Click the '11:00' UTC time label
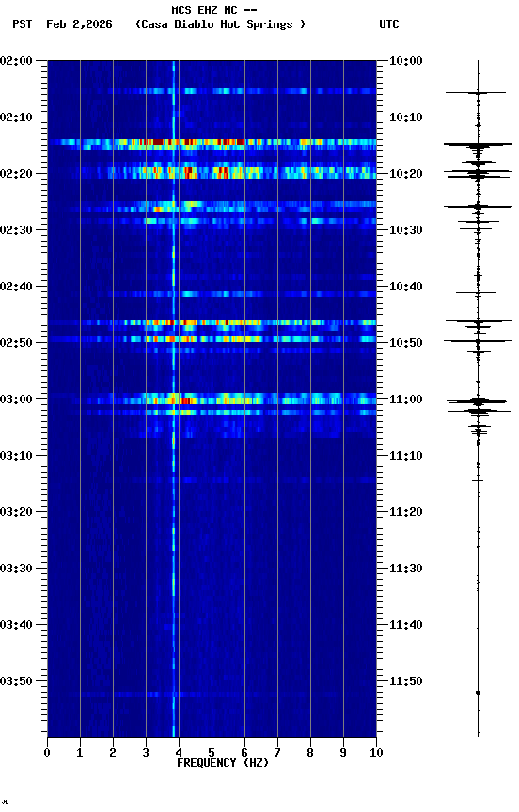The width and height of the screenshot is (519, 812). [x=406, y=399]
